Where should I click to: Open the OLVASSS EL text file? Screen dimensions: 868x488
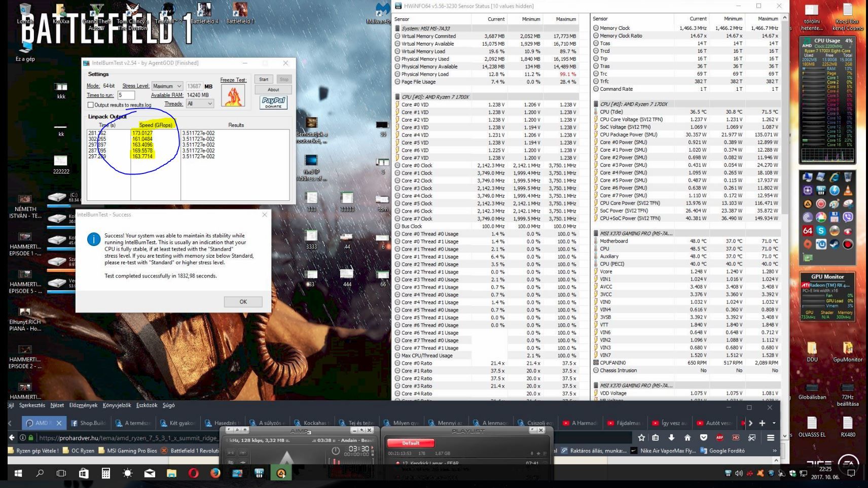pos(812,426)
